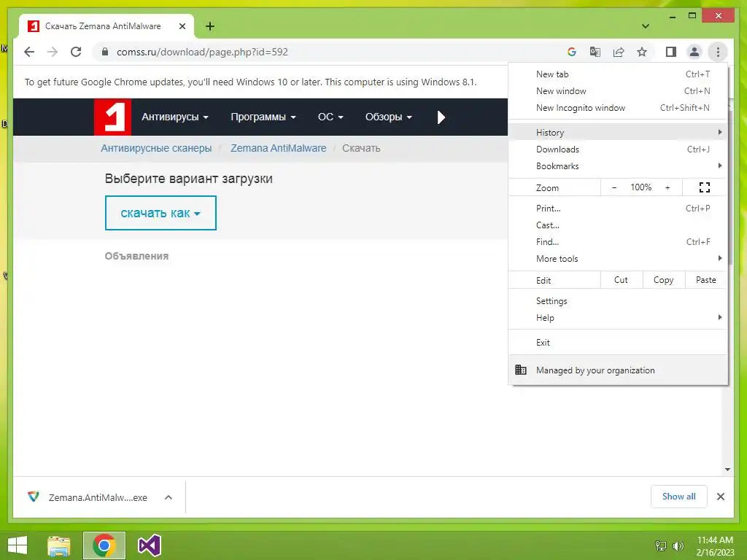Open Downloads from the Chrome menu
Viewport: 747px width, 560px height.
pos(618,149)
